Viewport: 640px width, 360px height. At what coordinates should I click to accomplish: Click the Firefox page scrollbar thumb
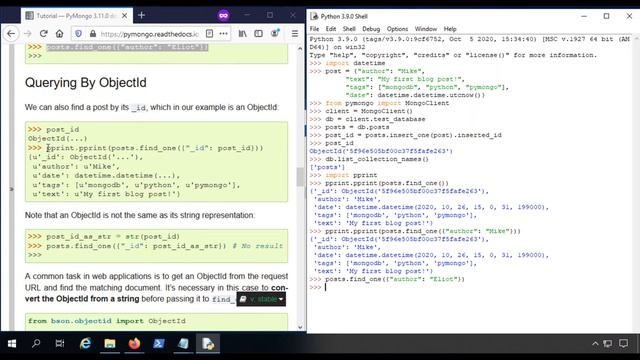(x=300, y=176)
